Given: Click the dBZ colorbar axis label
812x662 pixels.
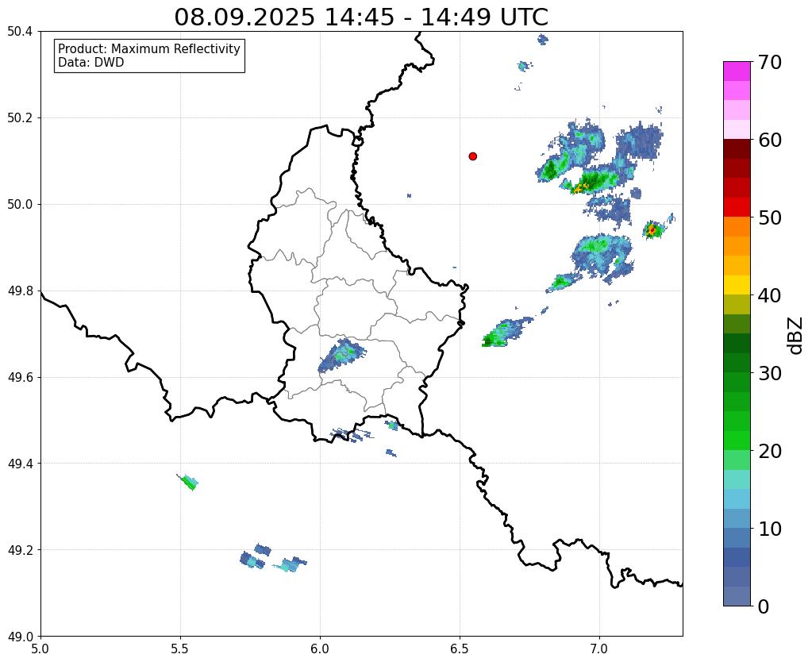Looking at the screenshot, I should [796, 335].
